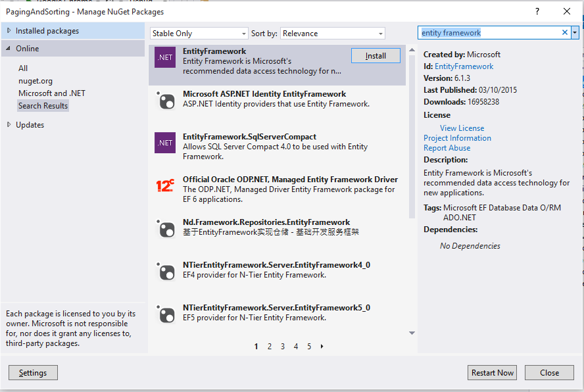Click the NTierEntityFramework EntityFramework5_0 package icon
This screenshot has height=392, width=584.
coord(165,314)
